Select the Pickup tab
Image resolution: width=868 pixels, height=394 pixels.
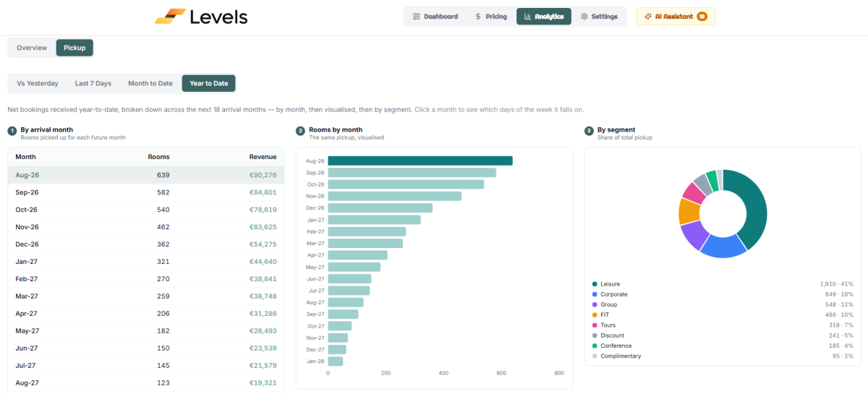(x=75, y=48)
